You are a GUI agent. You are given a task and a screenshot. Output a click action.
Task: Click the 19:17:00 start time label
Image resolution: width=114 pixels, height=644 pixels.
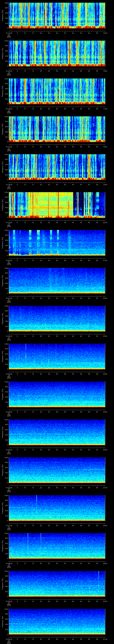(x=9, y=147)
